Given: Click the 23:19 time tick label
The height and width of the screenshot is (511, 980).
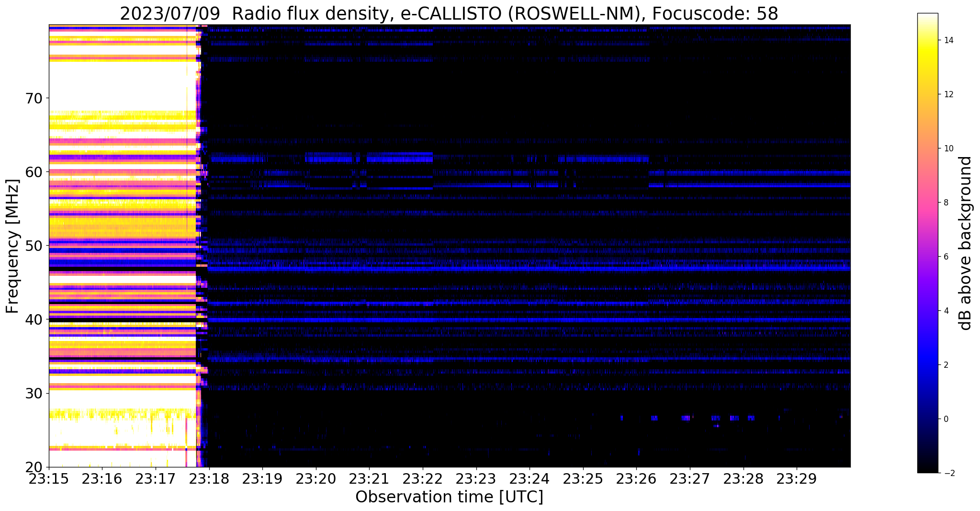Looking at the screenshot, I should coord(262,479).
